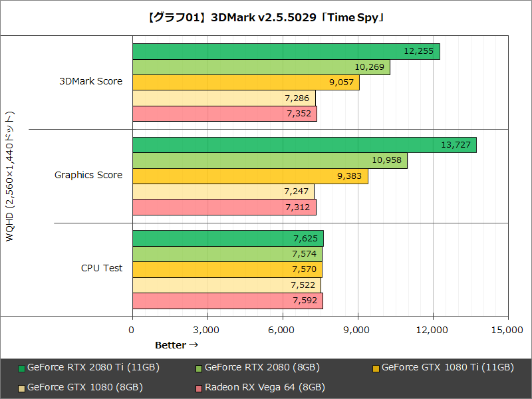
Task: Click the GTX 1080 Ti yellow legend swatch
Action: pos(375,367)
